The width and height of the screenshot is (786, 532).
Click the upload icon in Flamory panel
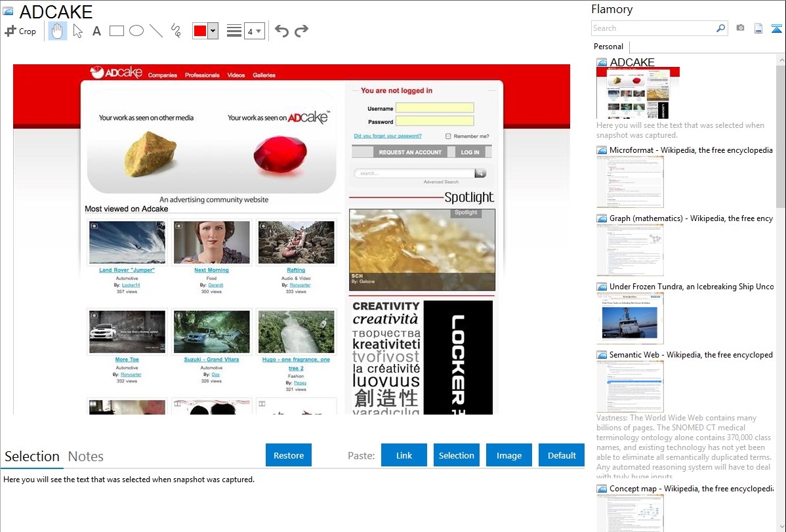pyautogui.click(x=776, y=28)
